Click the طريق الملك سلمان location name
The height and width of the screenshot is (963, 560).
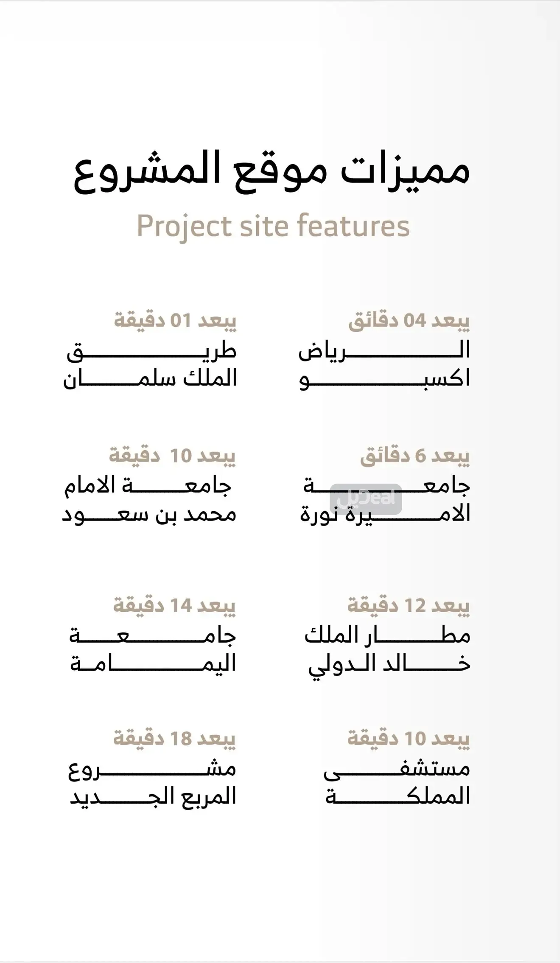(x=151, y=365)
